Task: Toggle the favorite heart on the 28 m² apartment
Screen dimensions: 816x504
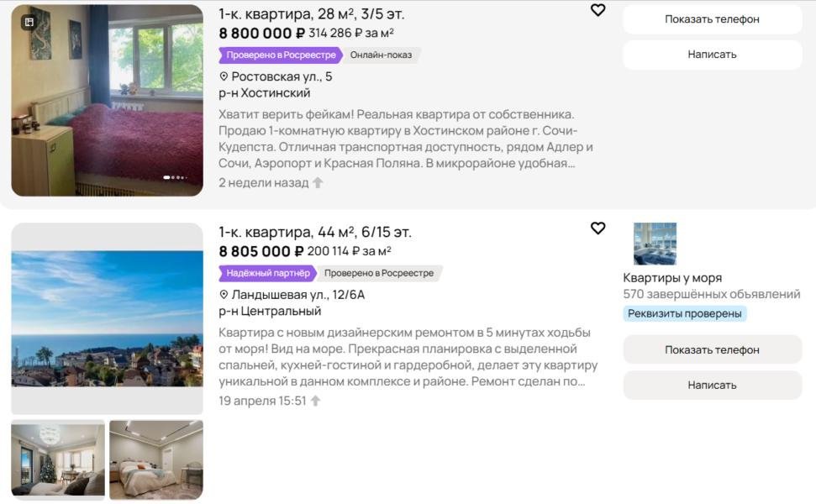Action: click(x=598, y=10)
